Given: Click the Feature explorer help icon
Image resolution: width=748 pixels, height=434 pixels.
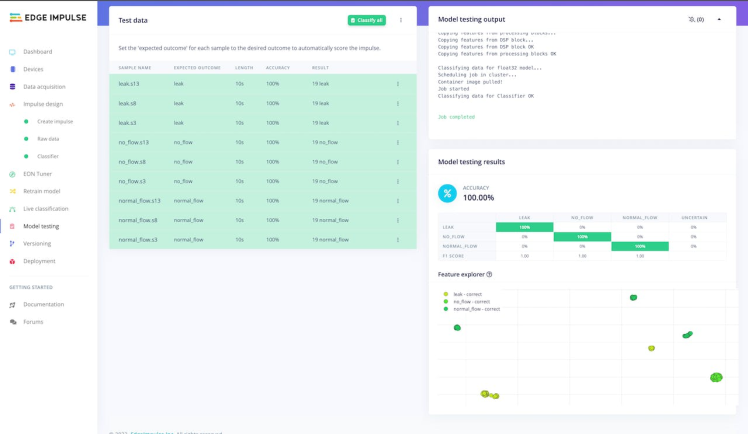Looking at the screenshot, I should coord(489,274).
